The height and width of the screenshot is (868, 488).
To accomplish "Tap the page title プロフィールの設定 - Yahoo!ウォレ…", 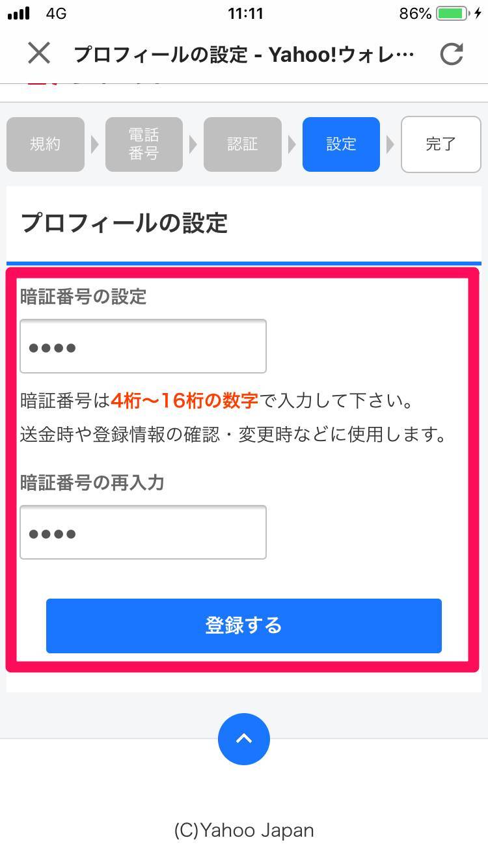I will [x=244, y=54].
